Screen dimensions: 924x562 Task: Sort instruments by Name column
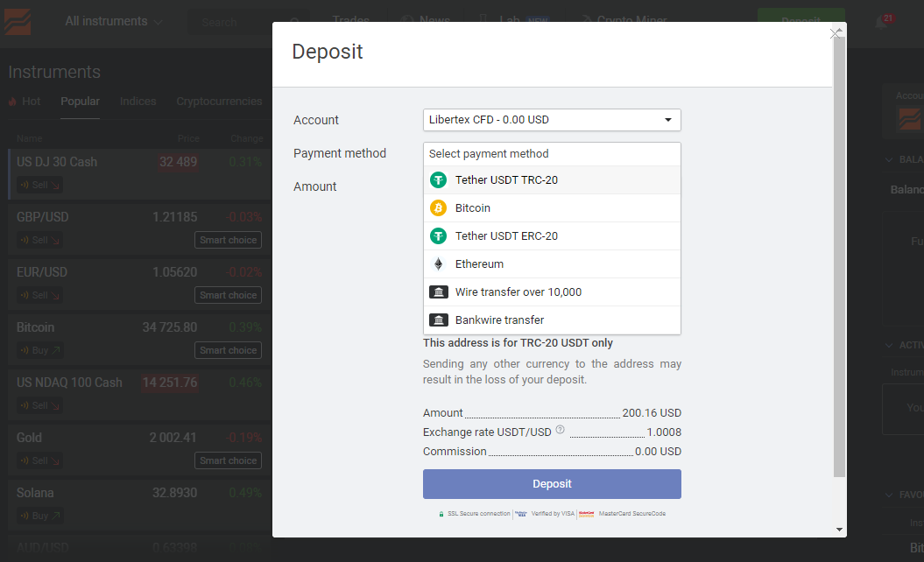pos(30,139)
